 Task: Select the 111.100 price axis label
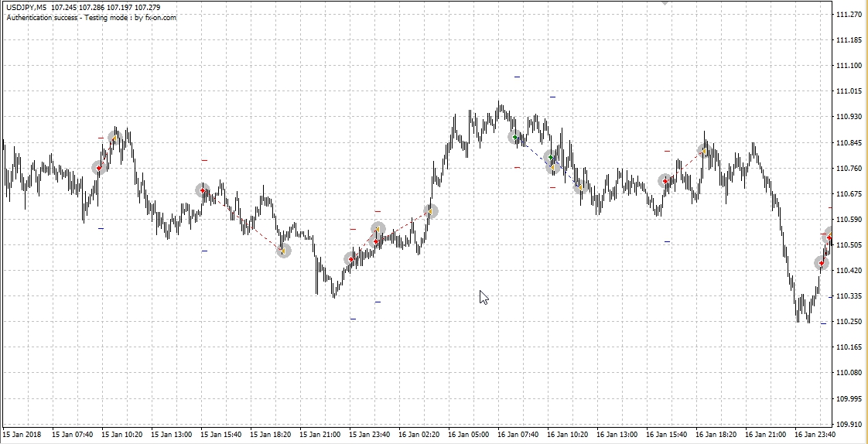[849, 66]
